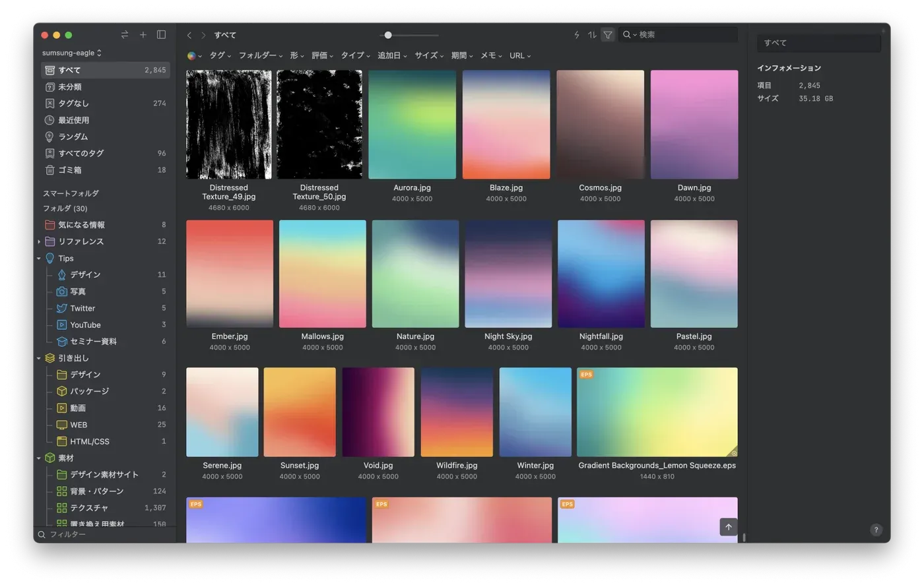This screenshot has height=587, width=924.
Task: Click the 動画 play folder icon
Action: [62, 408]
